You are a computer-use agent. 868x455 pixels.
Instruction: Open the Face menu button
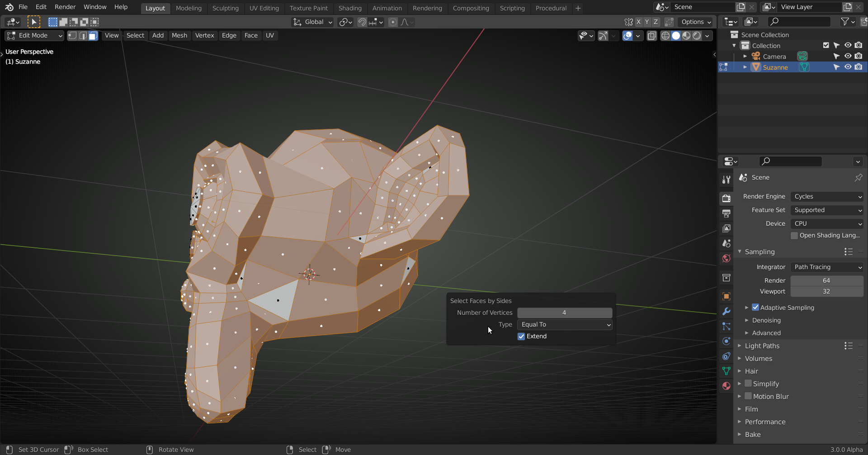(x=251, y=36)
